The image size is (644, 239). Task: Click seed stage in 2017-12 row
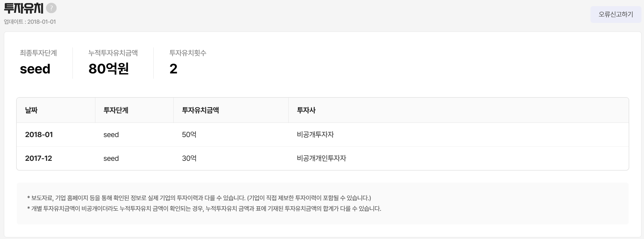(111, 158)
